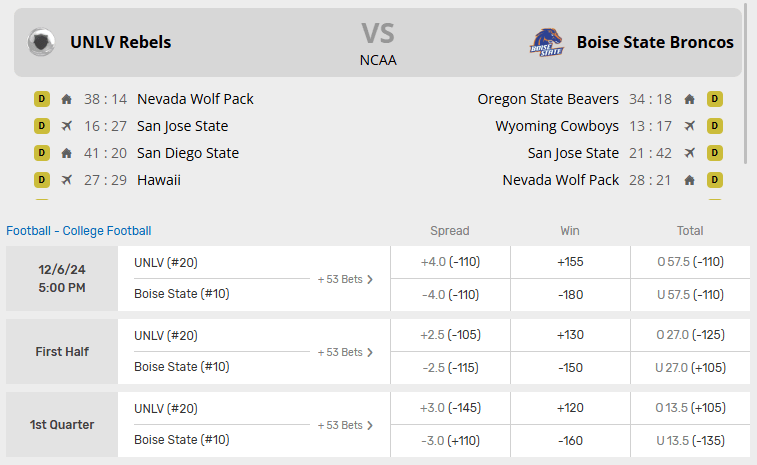Click the Boise State Broncos logo

point(546,42)
